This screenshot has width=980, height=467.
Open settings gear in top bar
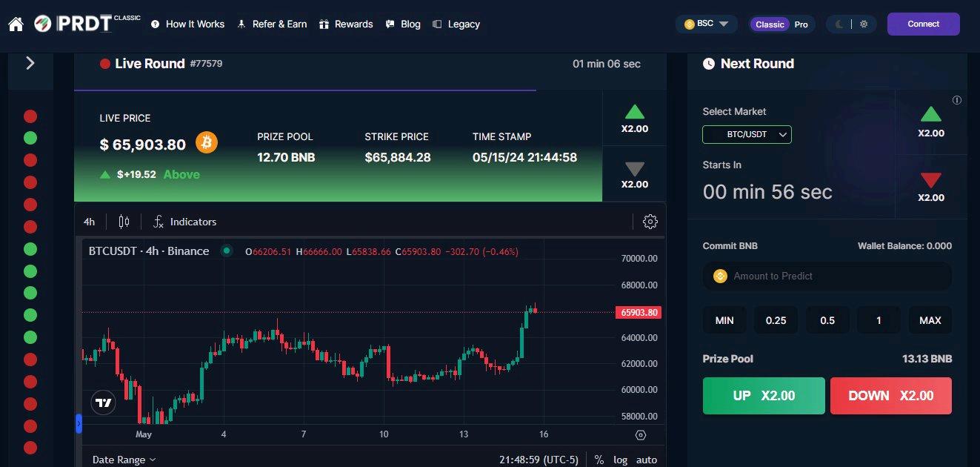tap(864, 24)
